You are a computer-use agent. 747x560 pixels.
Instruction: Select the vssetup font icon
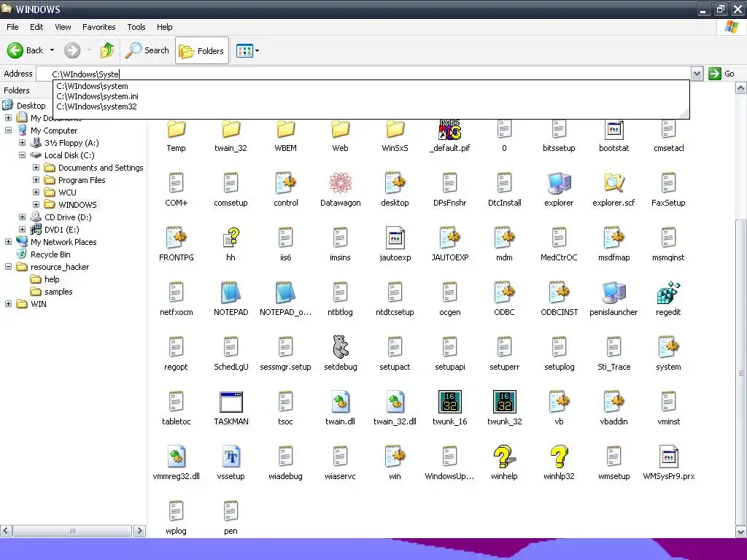[231, 456]
